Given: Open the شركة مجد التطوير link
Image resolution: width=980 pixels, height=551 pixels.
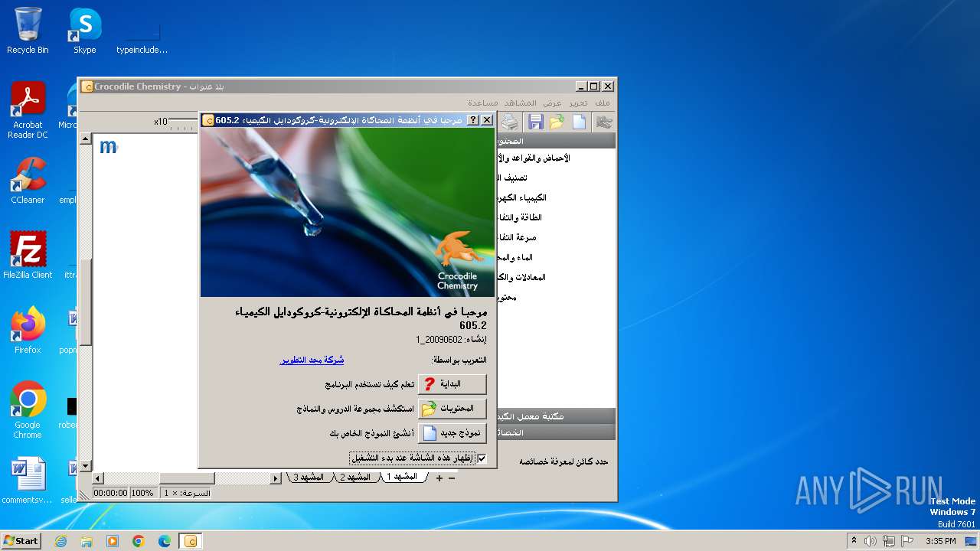Looking at the screenshot, I should click(x=312, y=360).
